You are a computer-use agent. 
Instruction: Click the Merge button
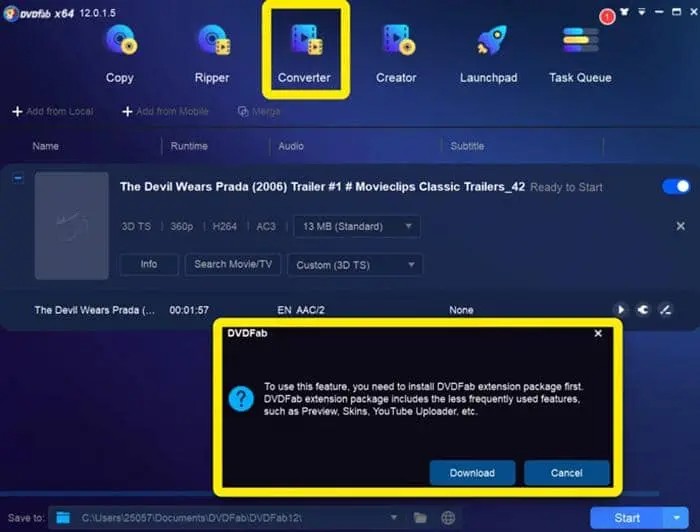tap(259, 111)
